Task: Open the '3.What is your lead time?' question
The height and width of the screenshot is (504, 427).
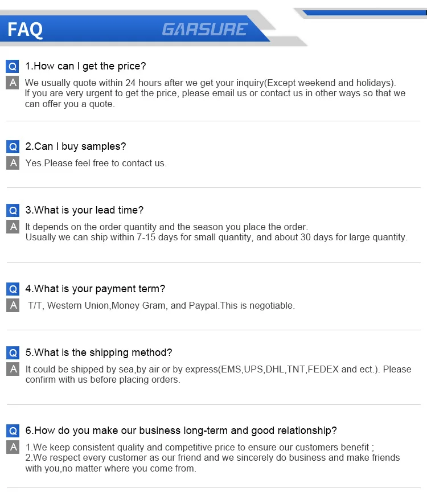Action: [84, 210]
